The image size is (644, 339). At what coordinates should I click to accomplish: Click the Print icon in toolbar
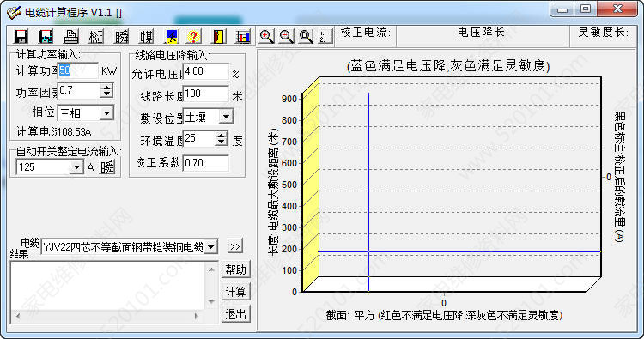coord(71,37)
